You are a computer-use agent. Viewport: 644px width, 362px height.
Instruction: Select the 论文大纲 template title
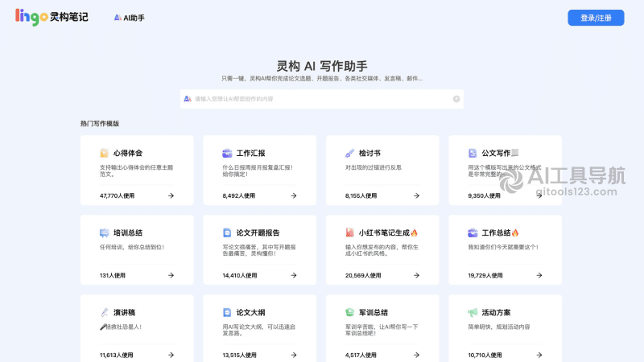[x=250, y=312]
